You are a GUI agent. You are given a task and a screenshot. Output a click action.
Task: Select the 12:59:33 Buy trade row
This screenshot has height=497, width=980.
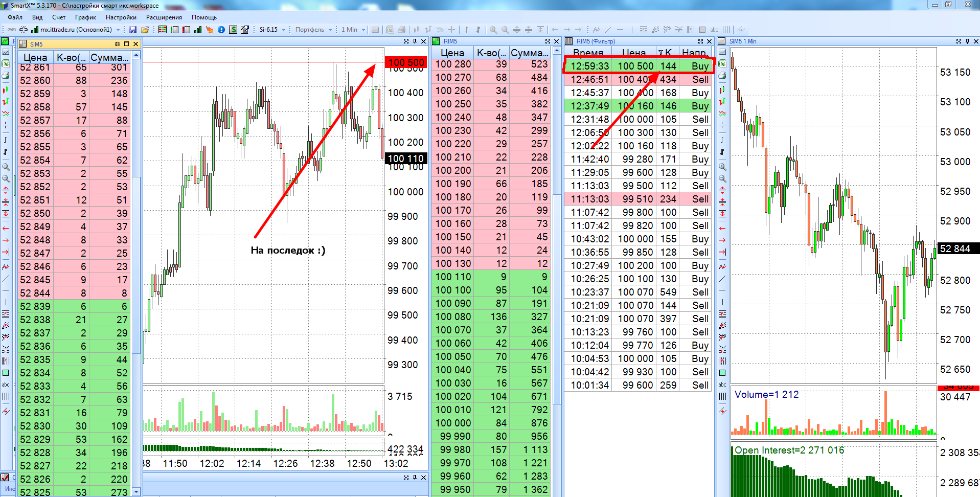pos(639,66)
